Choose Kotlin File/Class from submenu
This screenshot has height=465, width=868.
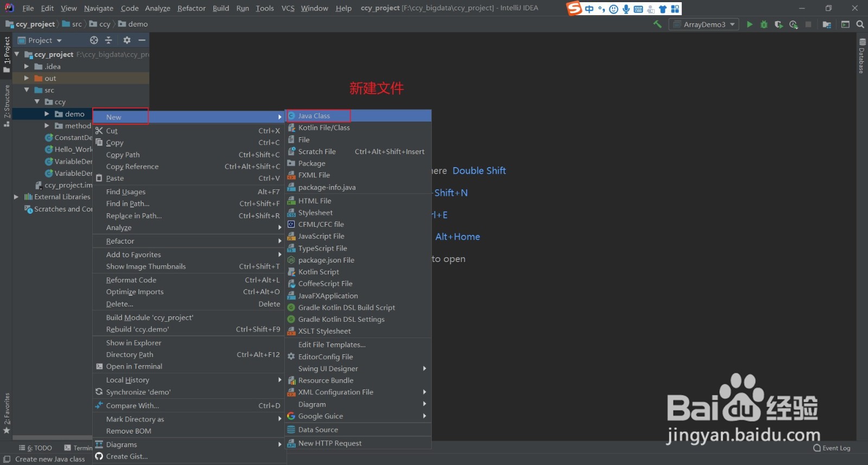[x=358, y=128]
